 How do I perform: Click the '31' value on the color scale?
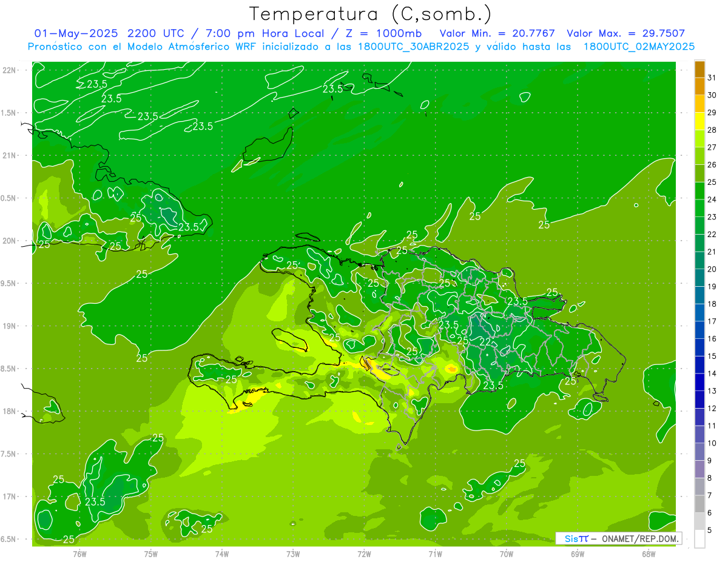click(712, 78)
